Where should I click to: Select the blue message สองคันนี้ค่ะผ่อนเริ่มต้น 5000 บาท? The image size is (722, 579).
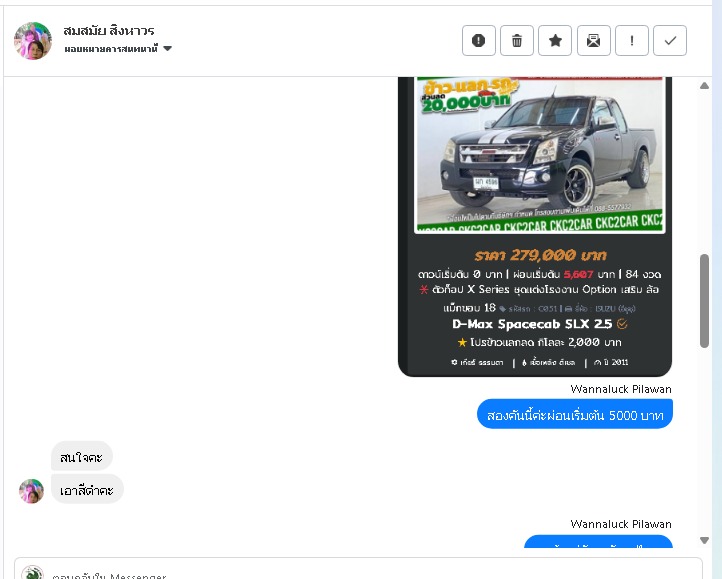pos(575,414)
